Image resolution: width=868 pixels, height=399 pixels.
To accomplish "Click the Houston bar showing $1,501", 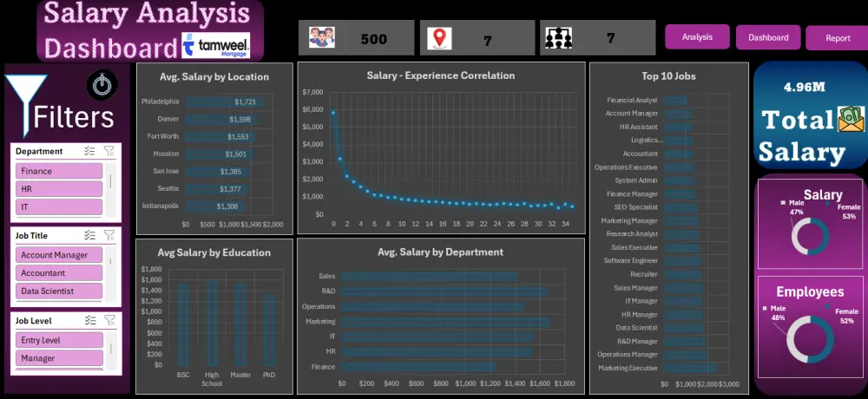I will coord(219,154).
